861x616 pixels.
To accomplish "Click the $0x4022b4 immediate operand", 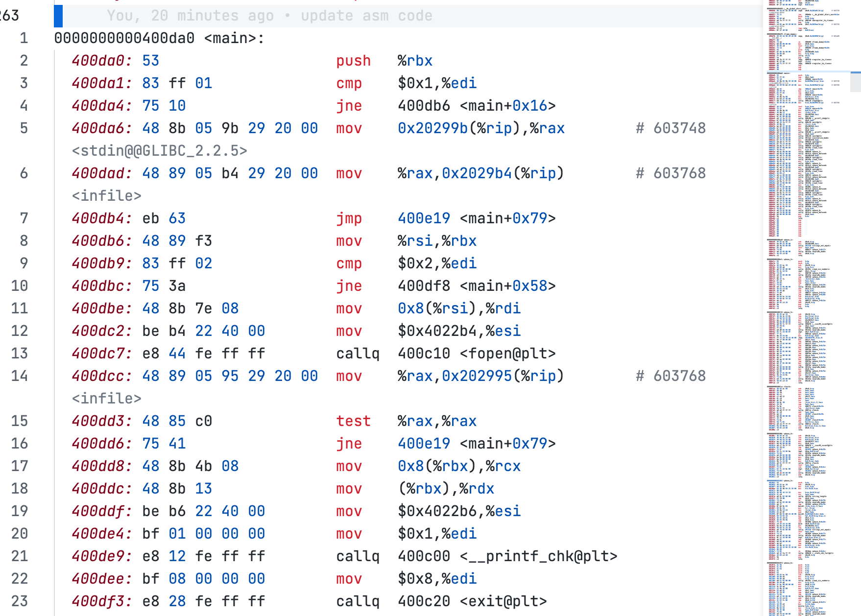I will pyautogui.click(x=437, y=331).
